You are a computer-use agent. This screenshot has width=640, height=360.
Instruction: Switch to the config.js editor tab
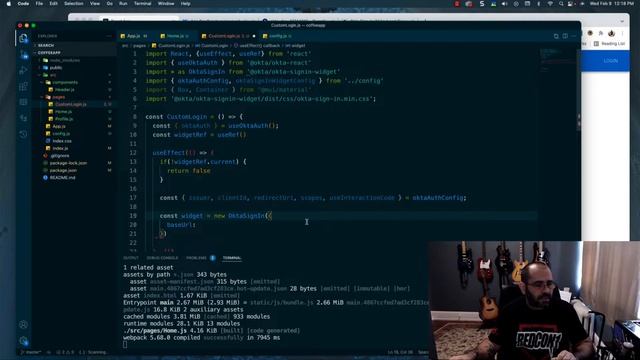point(278,36)
